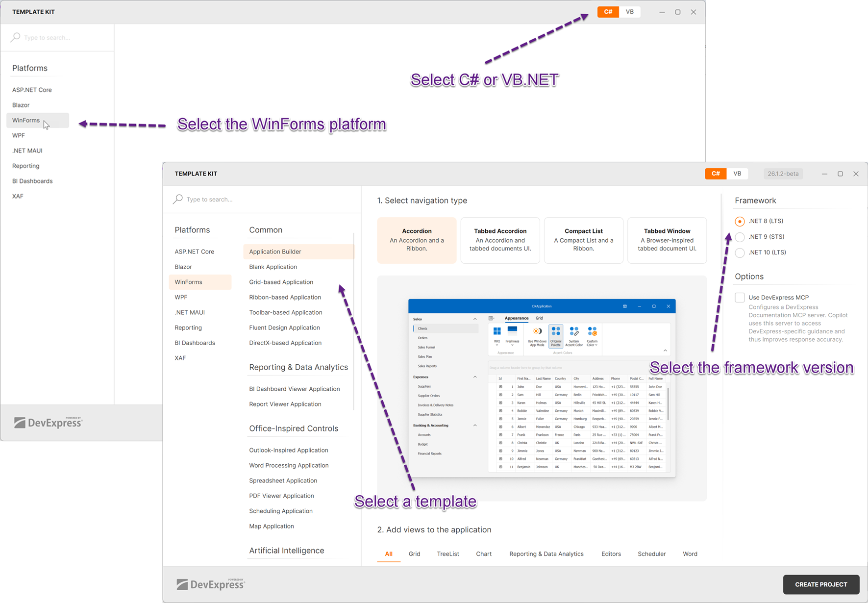Choose the Tabbed Accordion navigation type
Screen dimensions: 868x603
tap(500, 240)
